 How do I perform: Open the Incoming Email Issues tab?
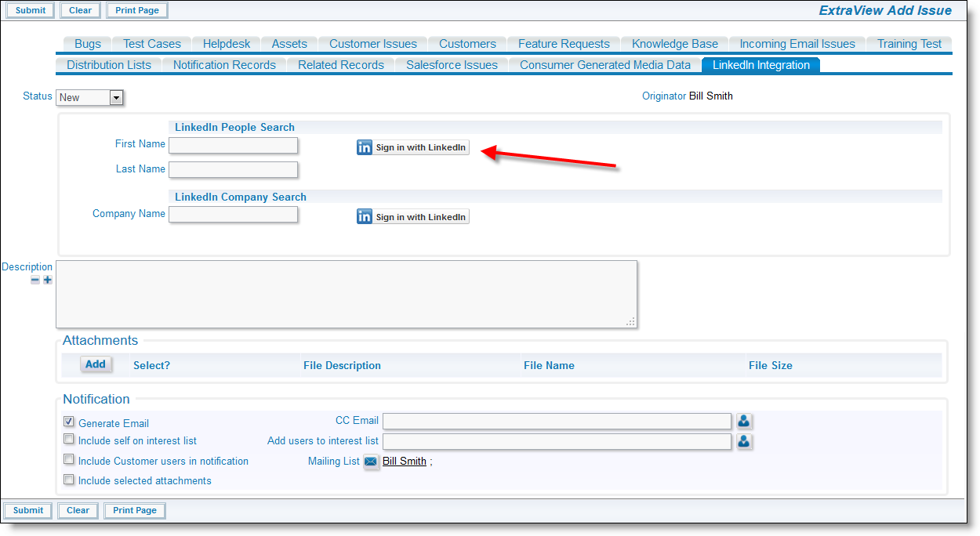[797, 44]
